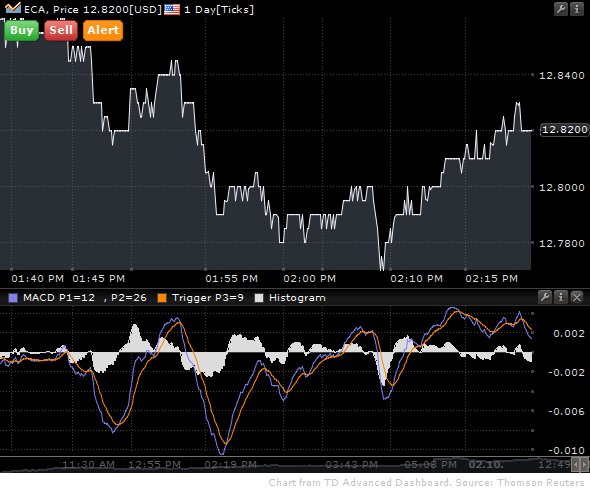Click the 02:10 PM time axis label
This screenshot has width=590, height=493.
(417, 278)
